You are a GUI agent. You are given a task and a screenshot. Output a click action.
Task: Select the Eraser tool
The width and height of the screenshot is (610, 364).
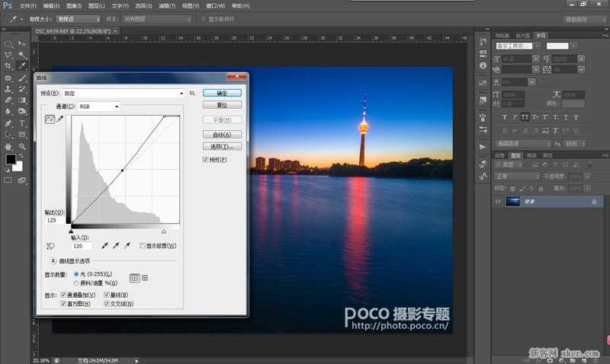(8, 101)
